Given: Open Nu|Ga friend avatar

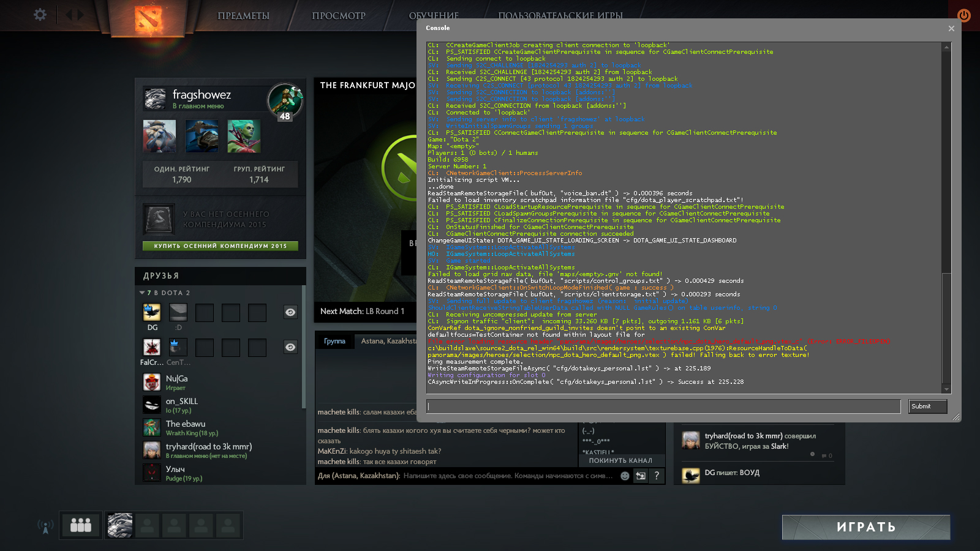Looking at the screenshot, I should [x=152, y=382].
